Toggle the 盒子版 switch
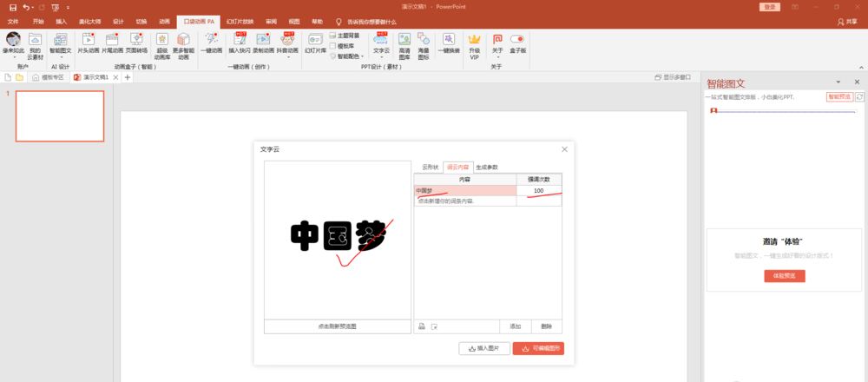Image resolution: width=868 pixels, height=382 pixels. 517,39
